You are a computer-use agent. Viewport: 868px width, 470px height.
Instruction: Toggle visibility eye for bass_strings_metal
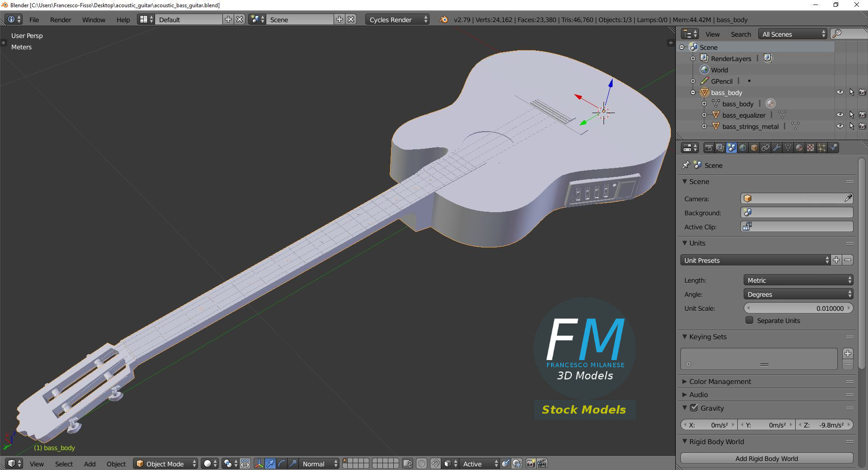click(840, 126)
